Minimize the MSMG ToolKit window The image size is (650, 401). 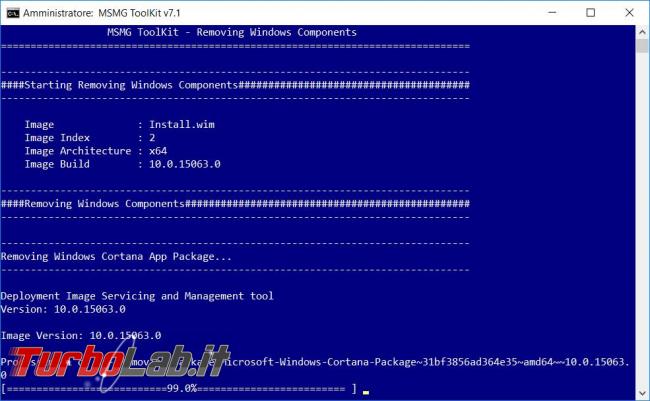(x=552, y=12)
